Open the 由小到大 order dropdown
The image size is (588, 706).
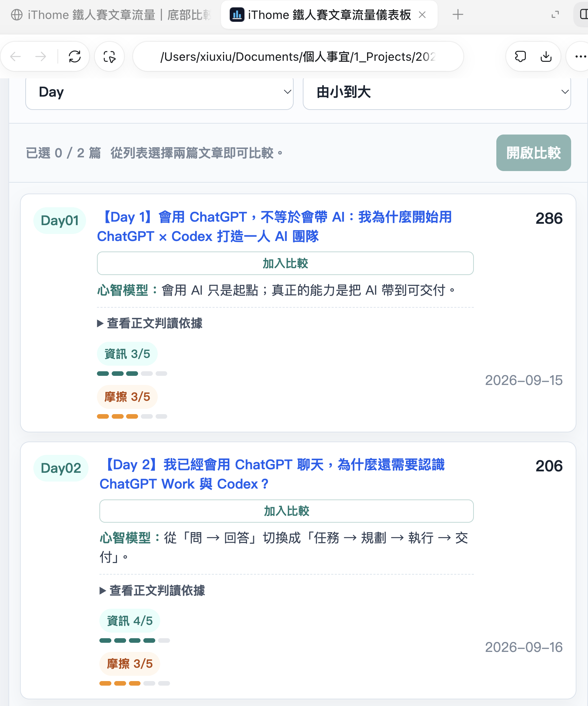click(437, 92)
